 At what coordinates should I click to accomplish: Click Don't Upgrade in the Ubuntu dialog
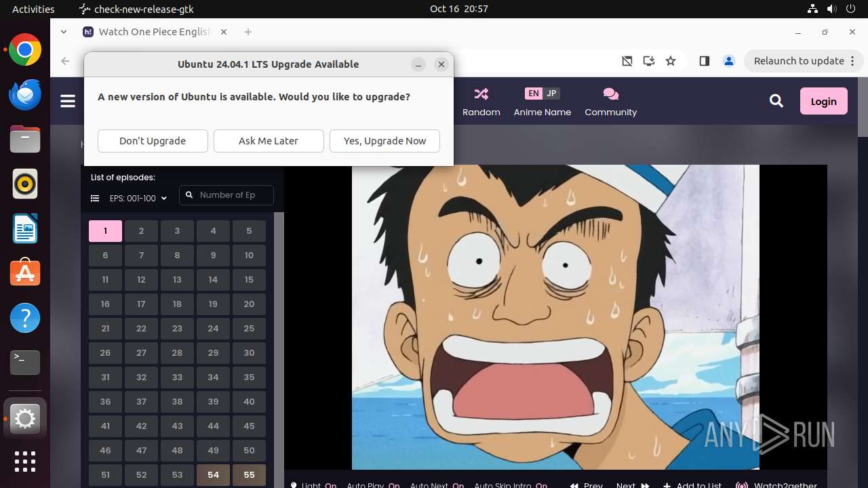(x=153, y=141)
